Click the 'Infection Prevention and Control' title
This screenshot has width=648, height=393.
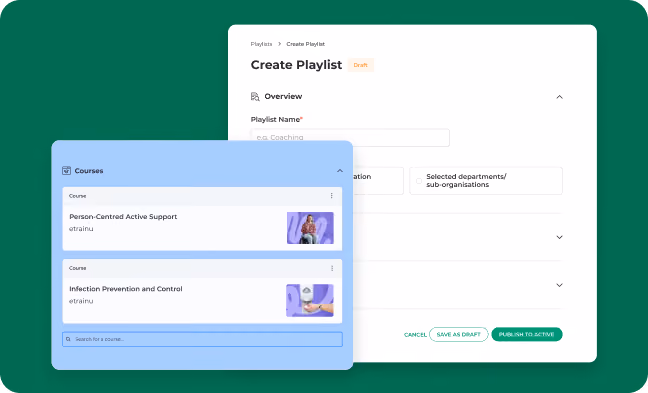[x=126, y=289]
